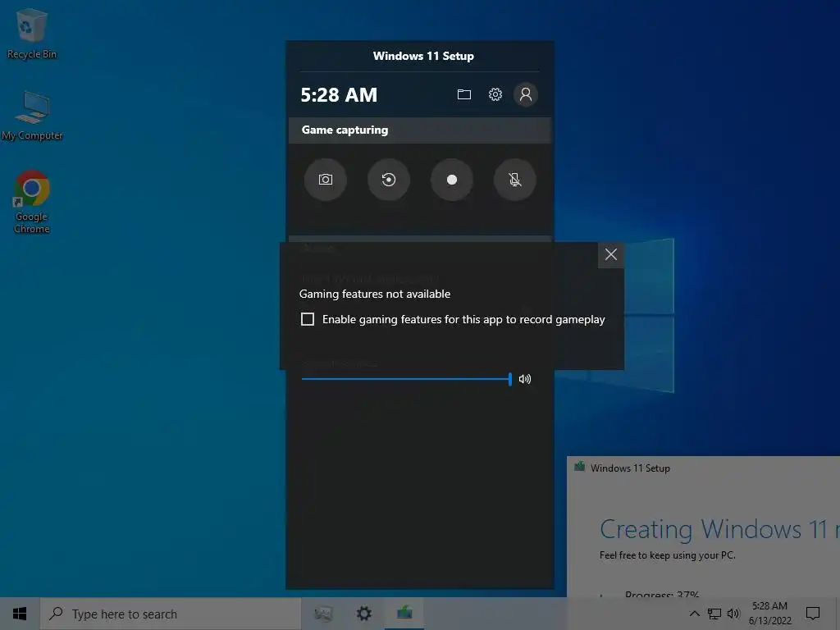Open network status in system tray
This screenshot has width=840, height=630.
[714, 614]
